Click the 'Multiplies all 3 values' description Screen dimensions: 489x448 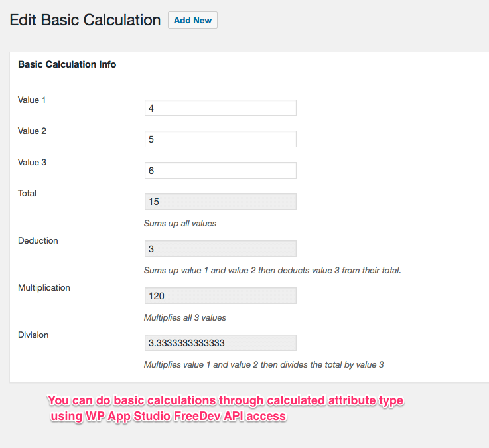[x=184, y=318]
